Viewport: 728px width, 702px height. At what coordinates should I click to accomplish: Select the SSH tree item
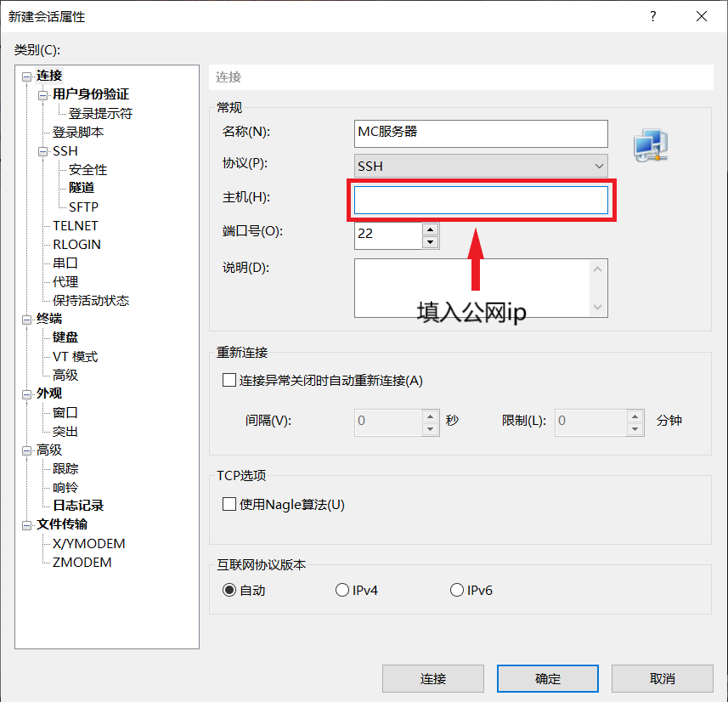click(x=65, y=151)
